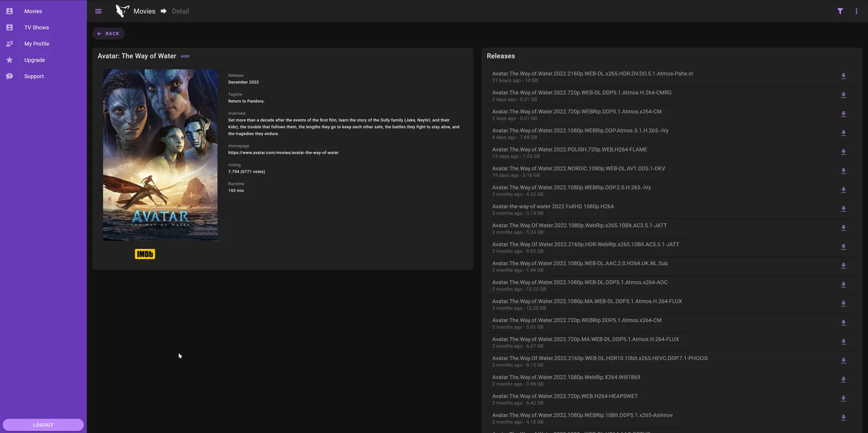Image resolution: width=868 pixels, height=433 pixels.
Task: Download the POLISH 720p FLAME release
Action: [x=844, y=152]
